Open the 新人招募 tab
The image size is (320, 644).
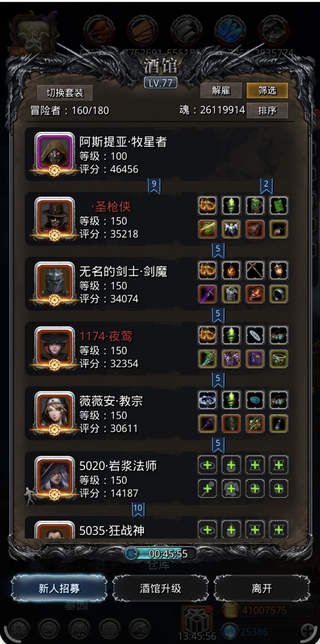tap(59, 588)
